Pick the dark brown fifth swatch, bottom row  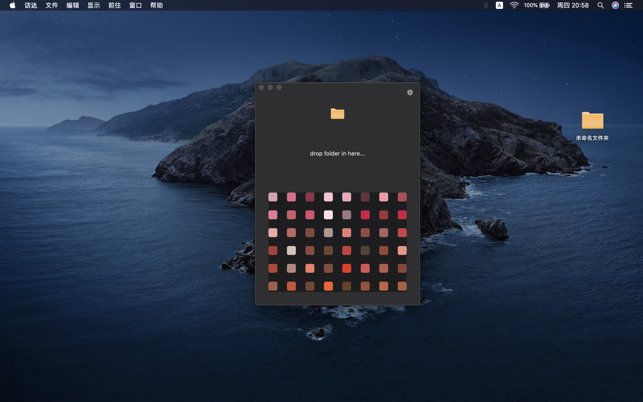(347, 286)
